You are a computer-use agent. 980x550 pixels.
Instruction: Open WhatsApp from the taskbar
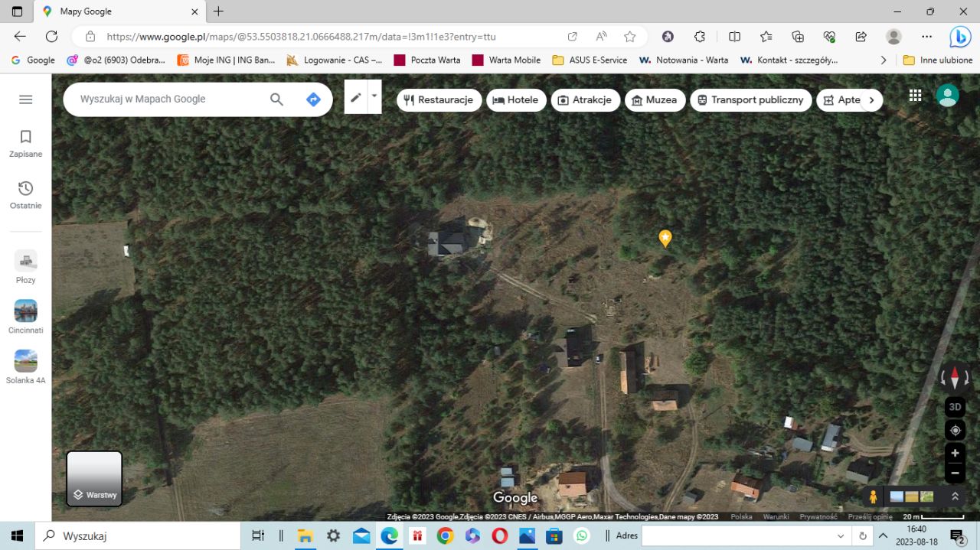pyautogui.click(x=583, y=535)
